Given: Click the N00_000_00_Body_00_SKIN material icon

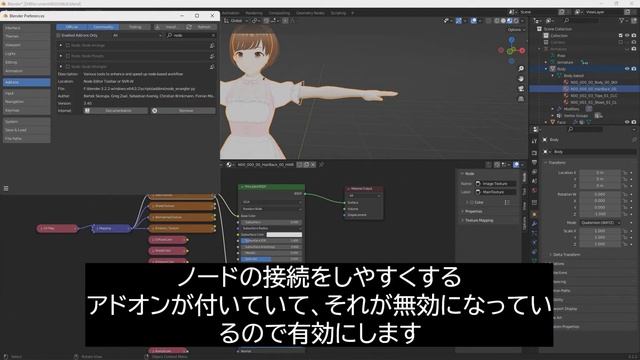Looking at the screenshot, I should point(566,82).
